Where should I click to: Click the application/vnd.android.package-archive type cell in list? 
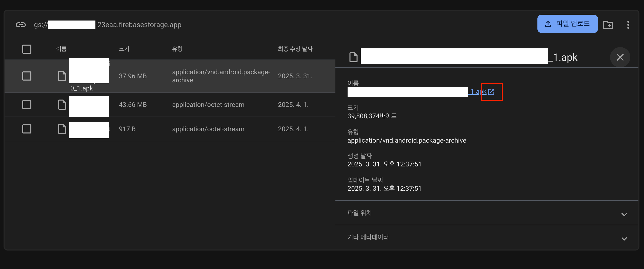tap(221, 76)
